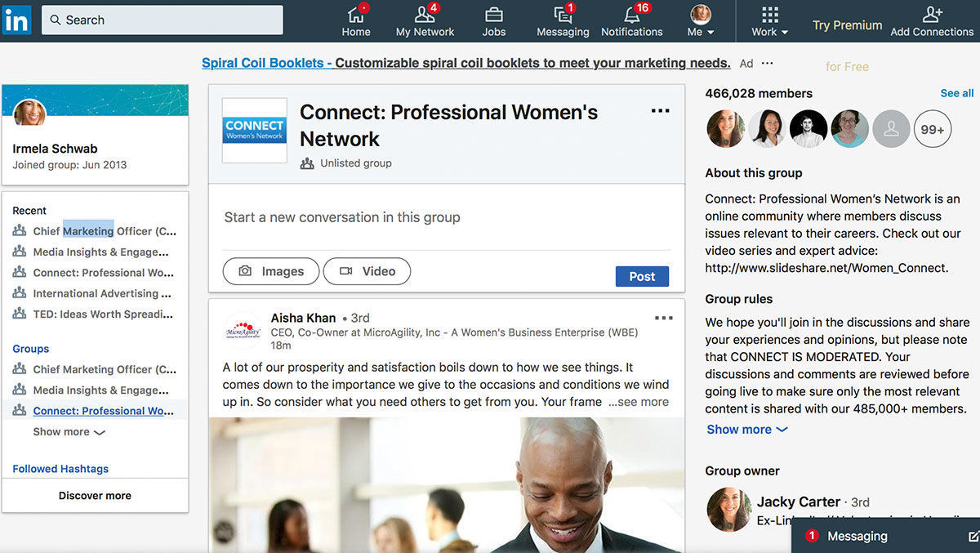Image resolution: width=980 pixels, height=553 pixels.
Task: Expand Show more under Group rules
Action: [x=747, y=430]
